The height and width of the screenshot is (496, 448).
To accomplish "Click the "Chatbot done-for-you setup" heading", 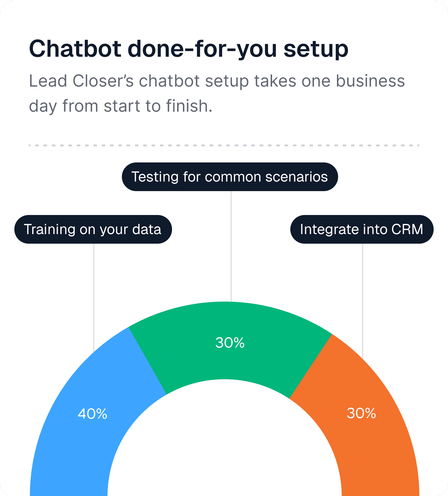I will (189, 49).
